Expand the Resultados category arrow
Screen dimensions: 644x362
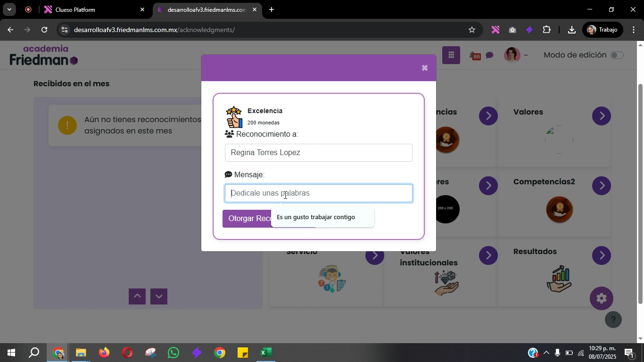(x=602, y=255)
